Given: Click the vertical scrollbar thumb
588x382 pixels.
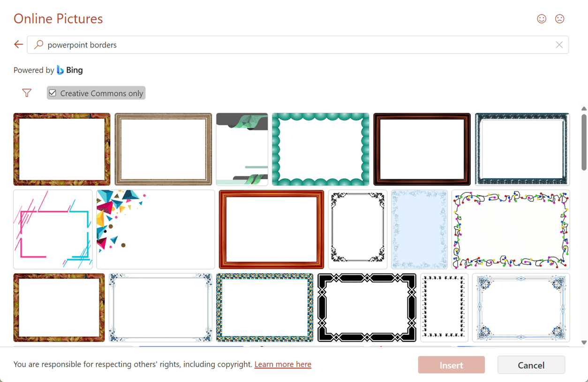Looking at the screenshot, I should coord(584,142).
